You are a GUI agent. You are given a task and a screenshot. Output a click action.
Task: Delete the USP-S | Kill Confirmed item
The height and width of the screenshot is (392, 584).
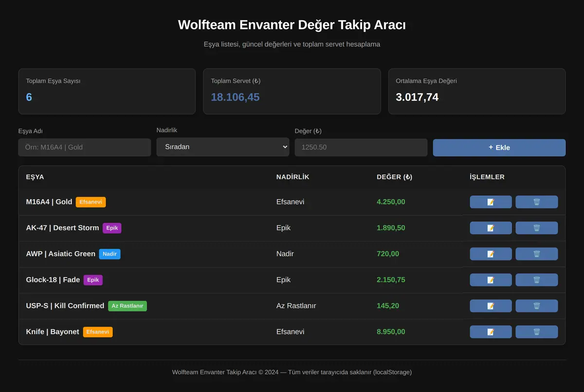tap(537, 306)
